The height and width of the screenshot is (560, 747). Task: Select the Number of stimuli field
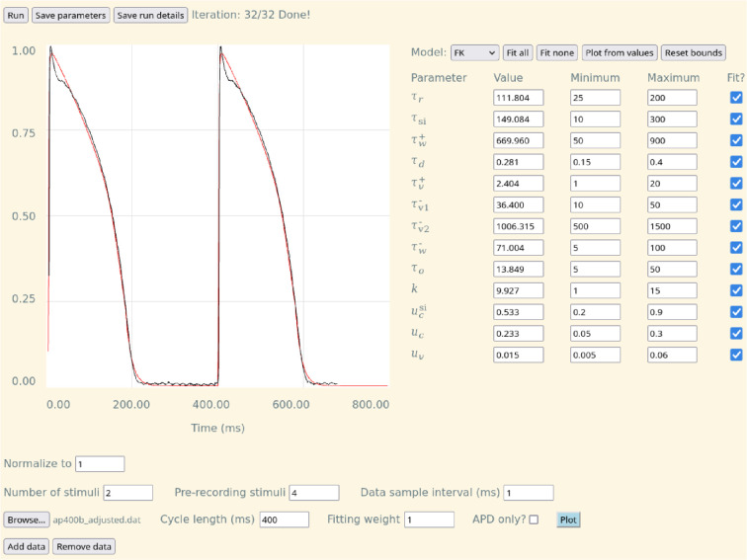pyautogui.click(x=127, y=492)
